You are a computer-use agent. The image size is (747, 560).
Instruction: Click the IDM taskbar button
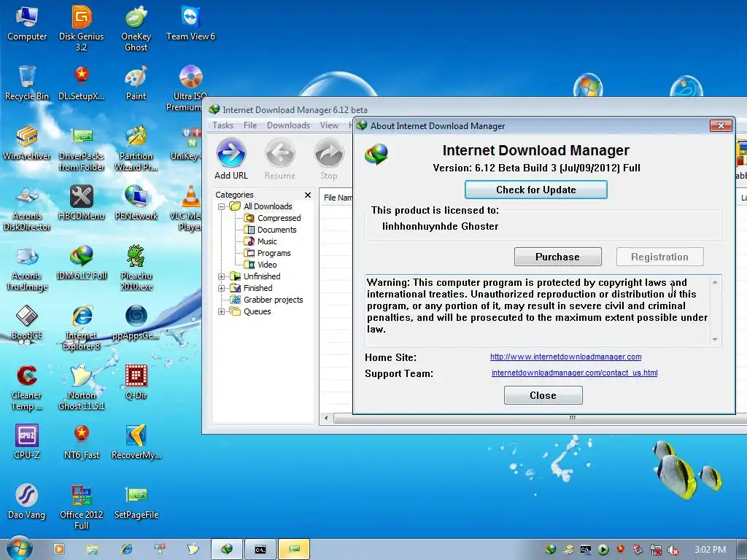(x=227, y=549)
